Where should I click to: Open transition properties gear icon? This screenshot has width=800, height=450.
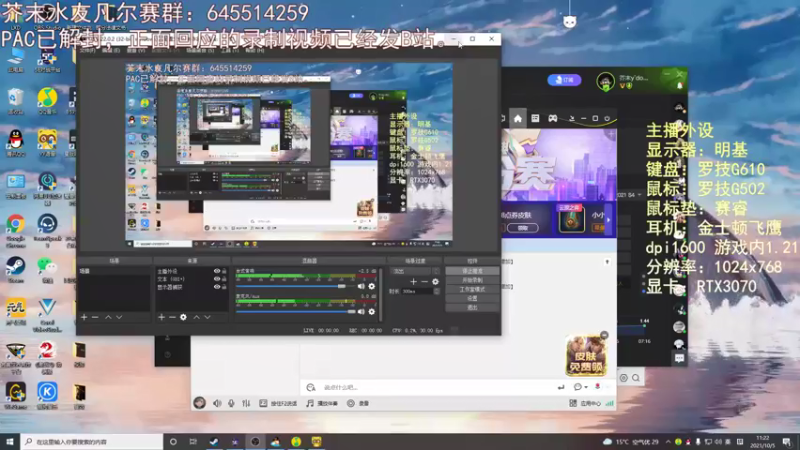tap(435, 281)
